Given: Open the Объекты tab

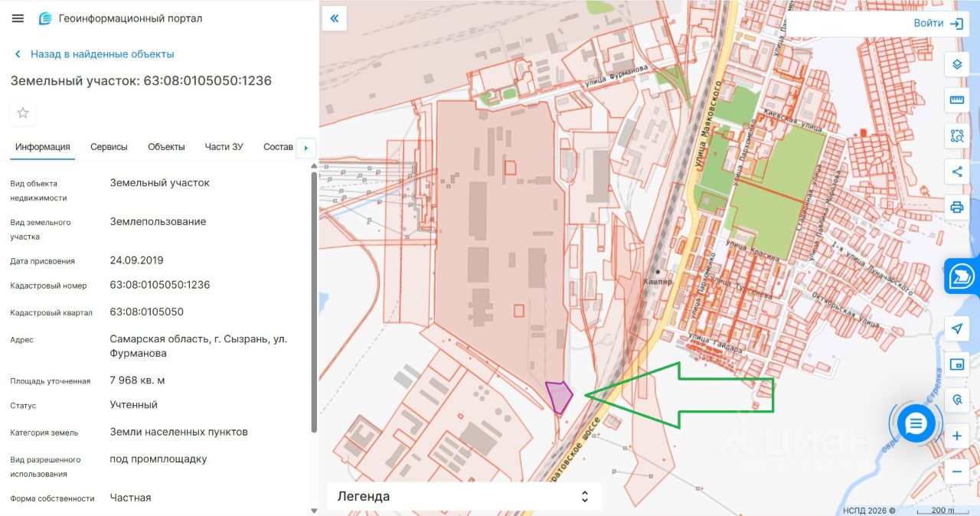Looking at the screenshot, I should (166, 147).
